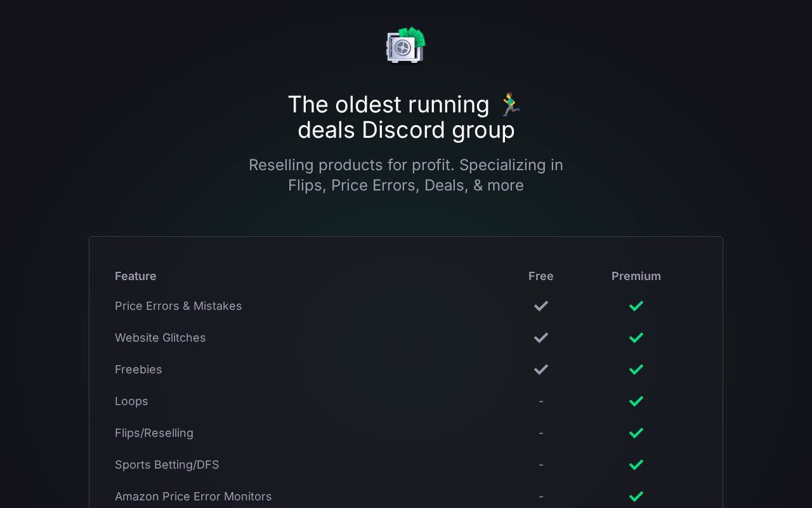
Task: Click the Premium checkmark for Loops
Action: (636, 401)
